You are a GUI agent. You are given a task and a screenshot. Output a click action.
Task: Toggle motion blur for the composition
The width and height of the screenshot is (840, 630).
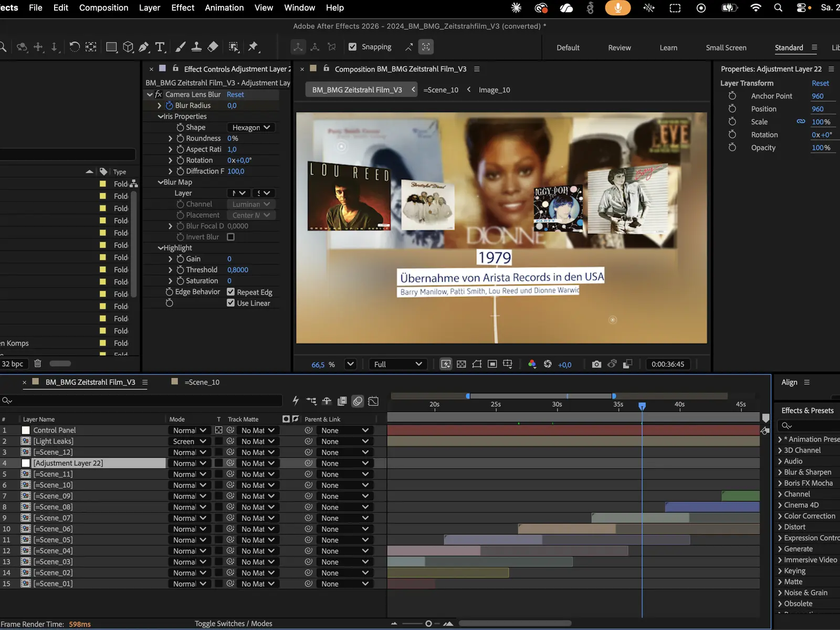click(x=358, y=401)
